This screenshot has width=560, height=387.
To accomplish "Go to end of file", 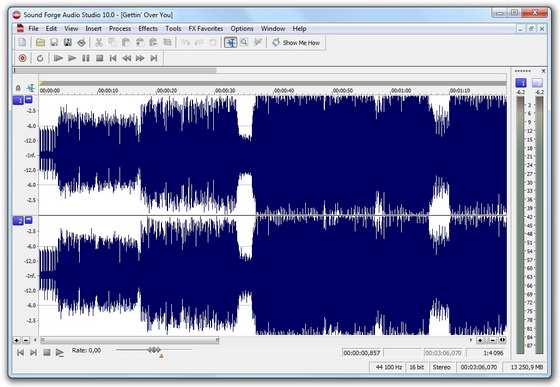I will (x=154, y=58).
